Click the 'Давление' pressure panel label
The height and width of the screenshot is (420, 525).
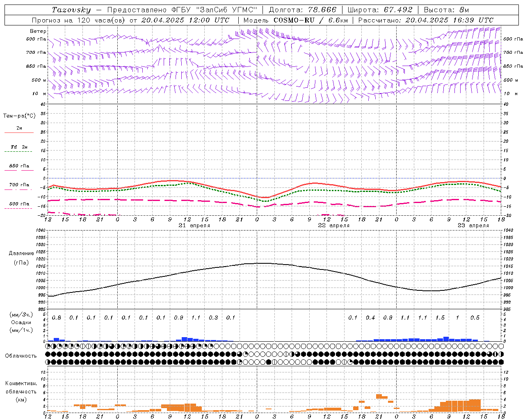click(21, 253)
